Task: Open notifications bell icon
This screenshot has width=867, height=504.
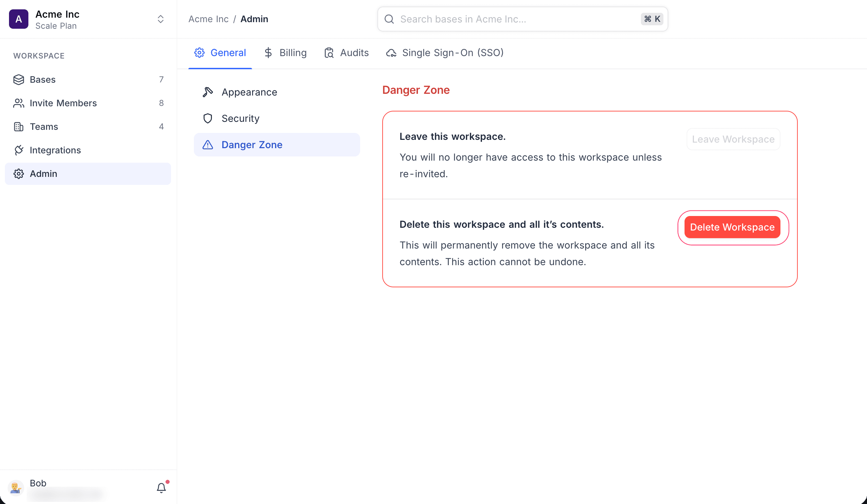Action: (161, 488)
